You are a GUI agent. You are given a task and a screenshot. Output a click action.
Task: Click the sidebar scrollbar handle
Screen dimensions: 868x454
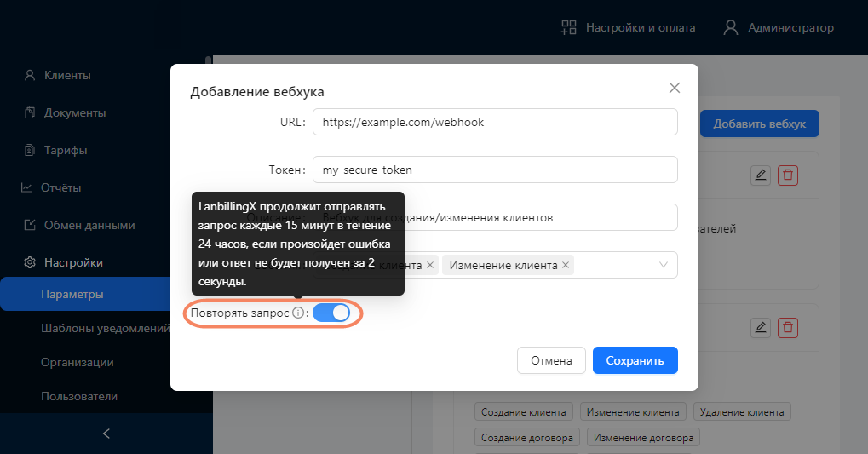(x=209, y=61)
